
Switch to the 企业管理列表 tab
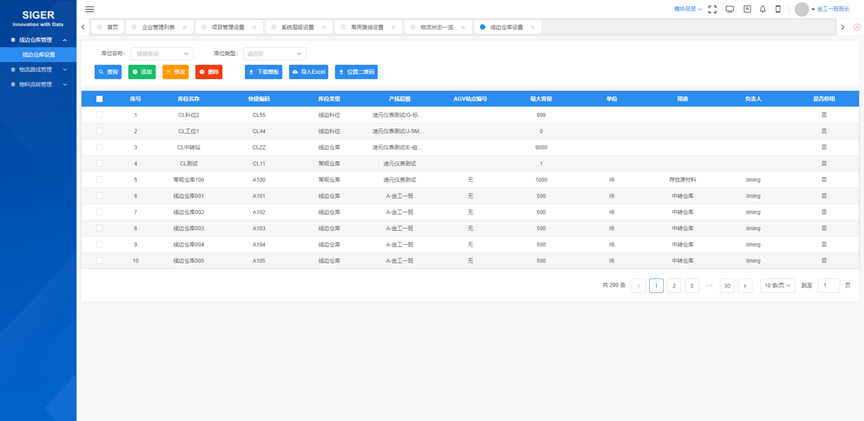[158, 27]
